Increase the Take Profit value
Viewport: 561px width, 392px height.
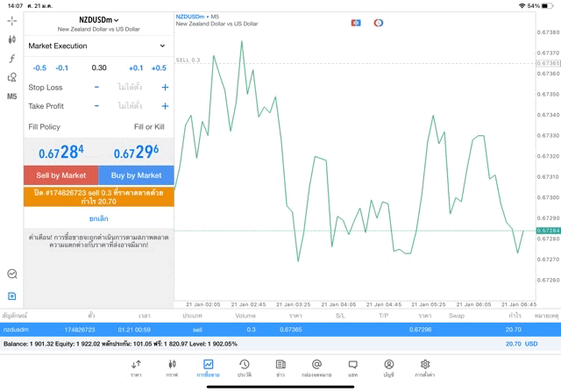165,106
